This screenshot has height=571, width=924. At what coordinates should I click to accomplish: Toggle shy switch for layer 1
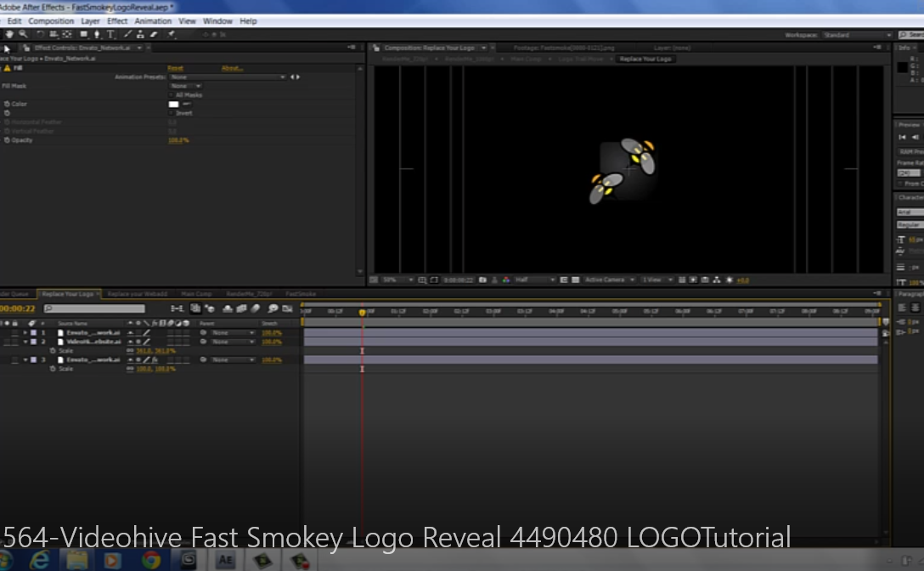pos(130,333)
